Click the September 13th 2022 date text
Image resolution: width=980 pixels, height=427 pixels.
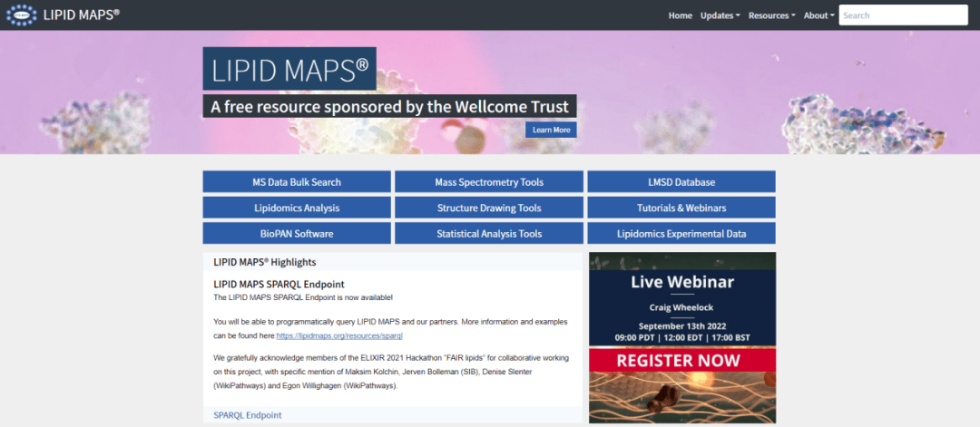pos(682,325)
